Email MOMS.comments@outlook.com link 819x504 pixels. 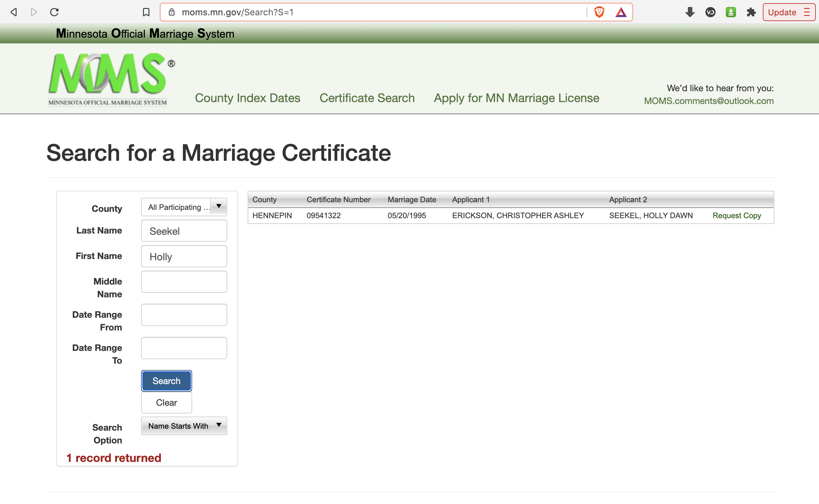click(709, 101)
